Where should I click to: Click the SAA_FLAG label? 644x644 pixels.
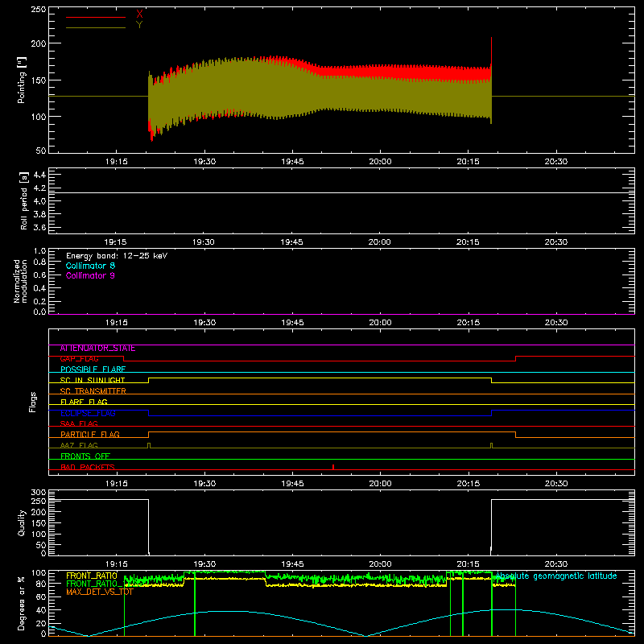pyautogui.click(x=79, y=424)
